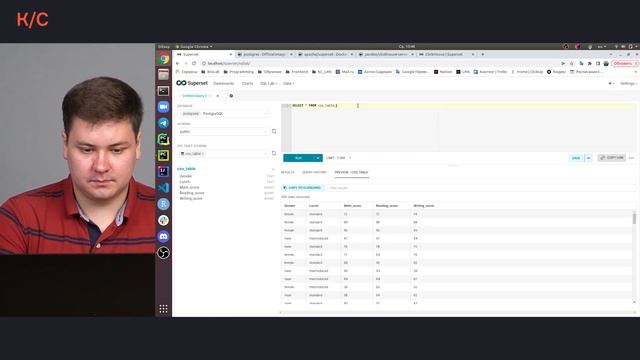Reload the current browser page
The image size is (640, 360).
(194, 63)
